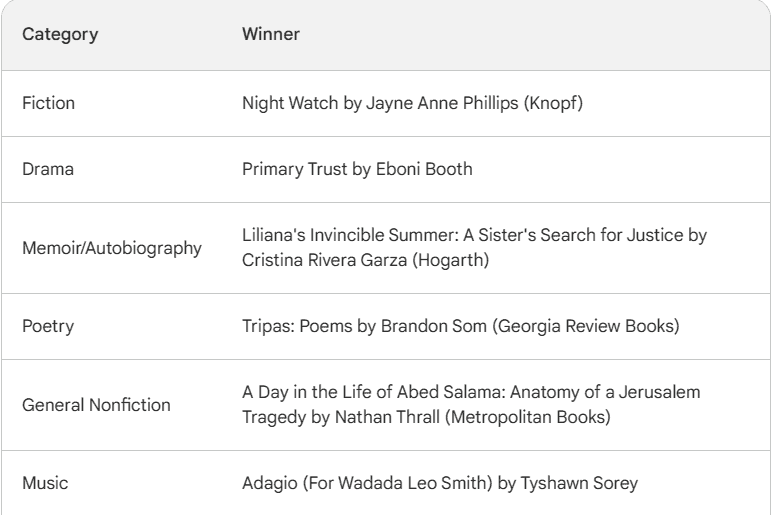Click Liliana's Invincible Summer title line
This screenshot has width=771, height=515.
click(x=474, y=235)
